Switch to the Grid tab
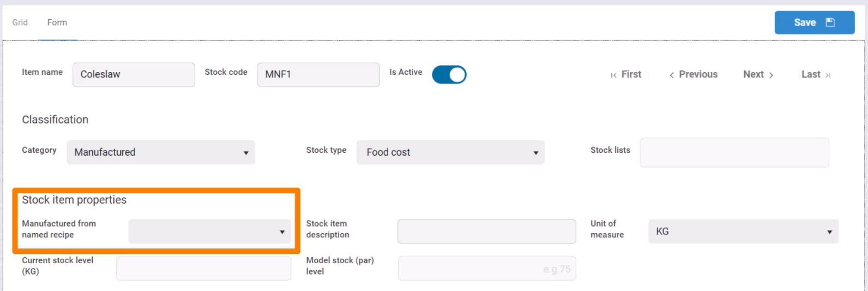868x291 pixels. click(x=20, y=22)
